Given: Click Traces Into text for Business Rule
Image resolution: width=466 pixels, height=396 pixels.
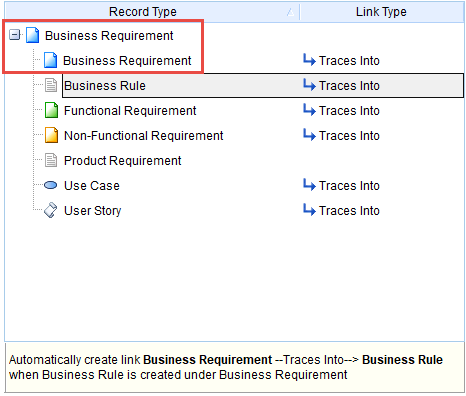Looking at the screenshot, I should (349, 86).
